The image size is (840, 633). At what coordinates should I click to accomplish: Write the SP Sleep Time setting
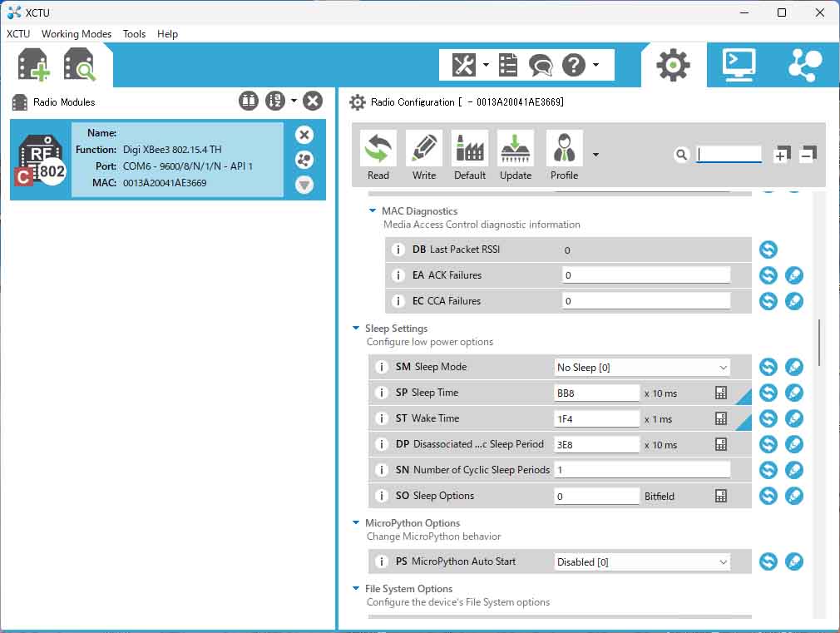click(794, 393)
